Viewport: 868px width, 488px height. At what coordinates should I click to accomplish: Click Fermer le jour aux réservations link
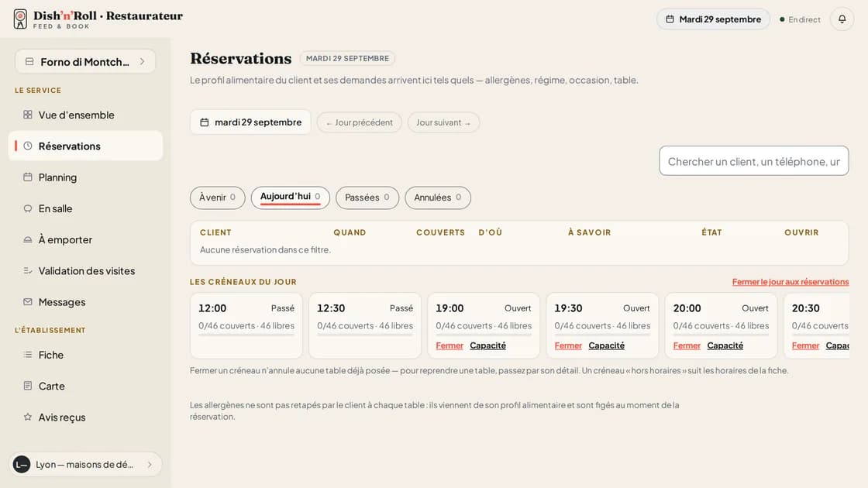coord(790,282)
